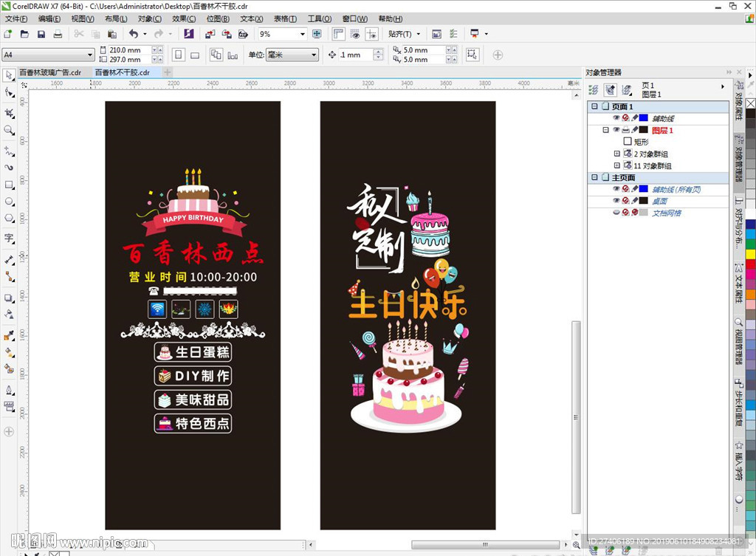Expand the 2 对象群组 item
This screenshot has width=756, height=556.
(x=616, y=154)
